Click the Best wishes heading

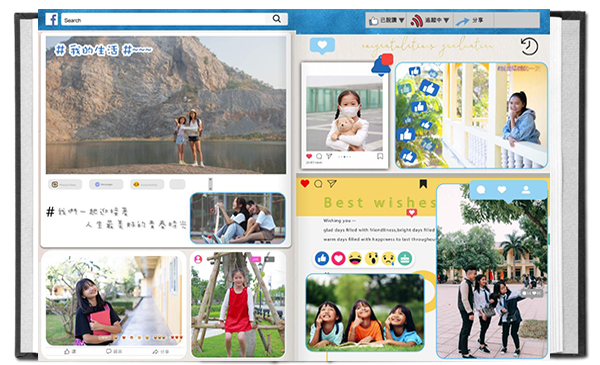380,202
